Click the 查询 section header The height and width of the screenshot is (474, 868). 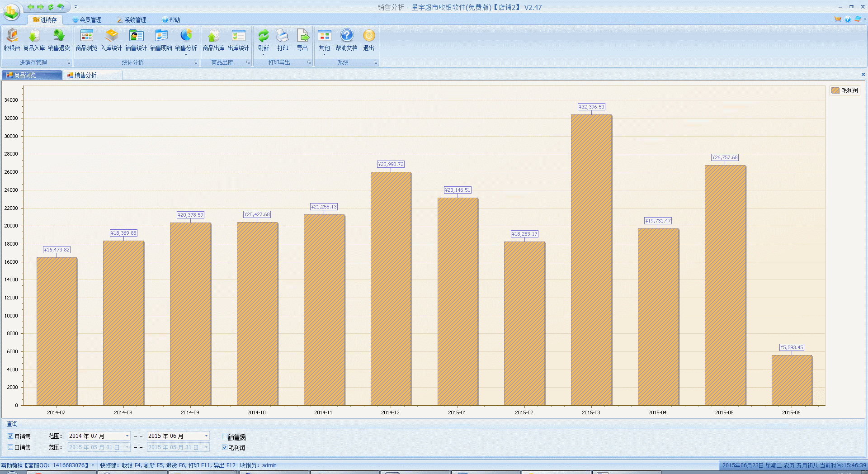[x=12, y=424]
